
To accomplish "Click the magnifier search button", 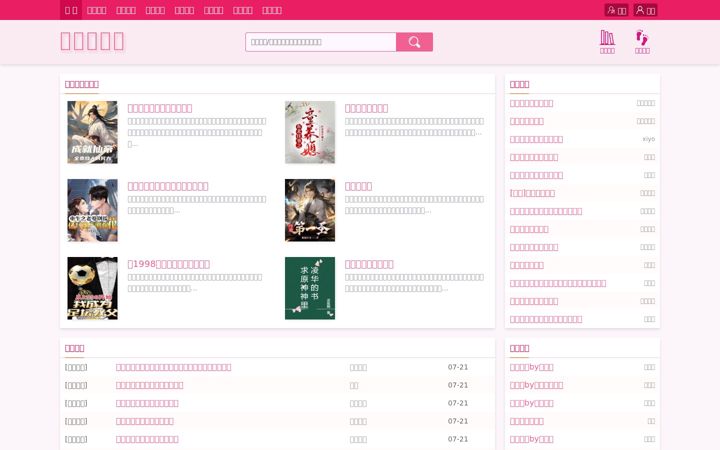I will [x=414, y=42].
